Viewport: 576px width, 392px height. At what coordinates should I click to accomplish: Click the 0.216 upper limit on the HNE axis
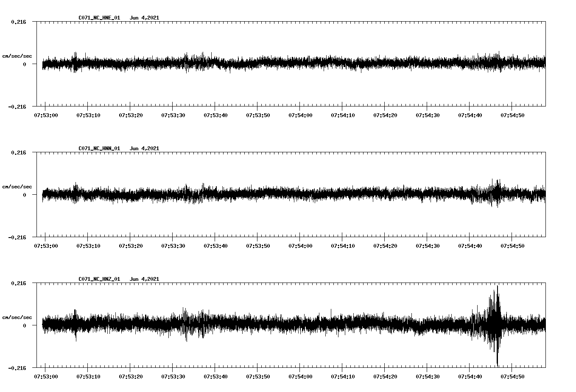(x=19, y=22)
